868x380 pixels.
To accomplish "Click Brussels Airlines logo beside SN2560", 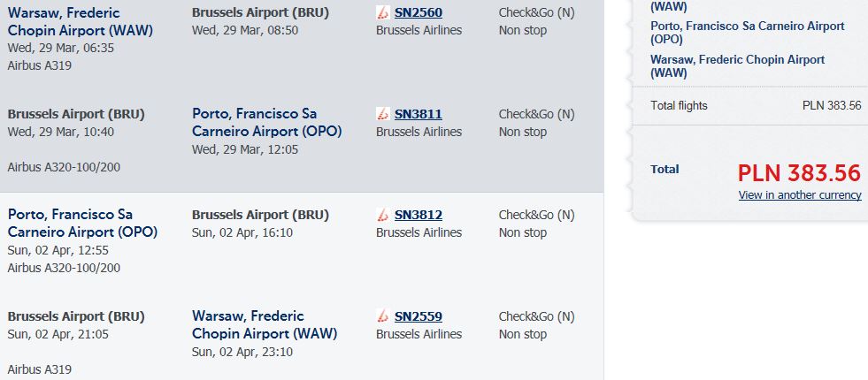I will pos(382,12).
